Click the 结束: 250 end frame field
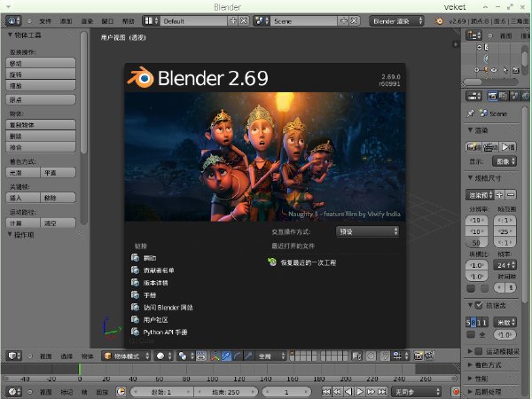This screenshot has width=532, height=399. click(x=225, y=392)
